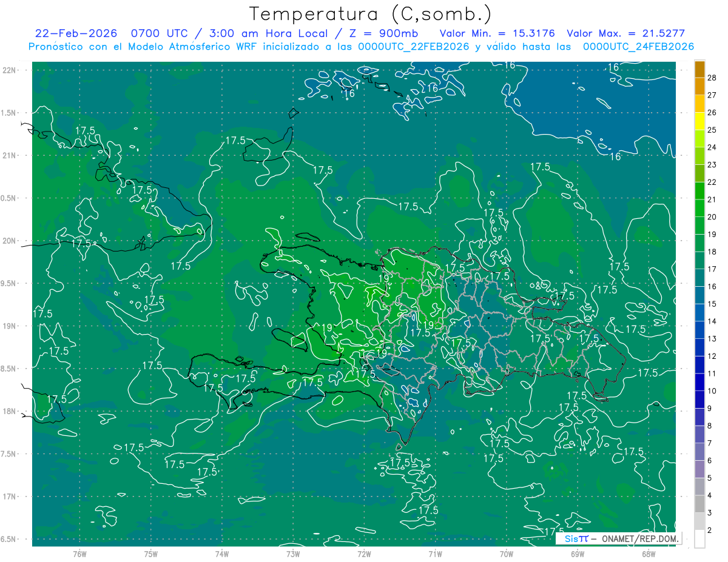The width and height of the screenshot is (728, 562).
Task: Click the '17N' latitude axis label
Action: (9, 497)
